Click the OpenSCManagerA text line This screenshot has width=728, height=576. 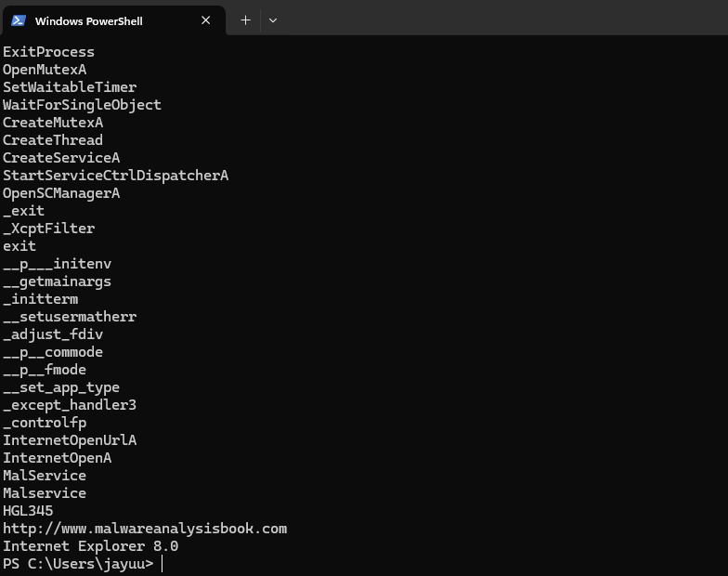coord(61,193)
